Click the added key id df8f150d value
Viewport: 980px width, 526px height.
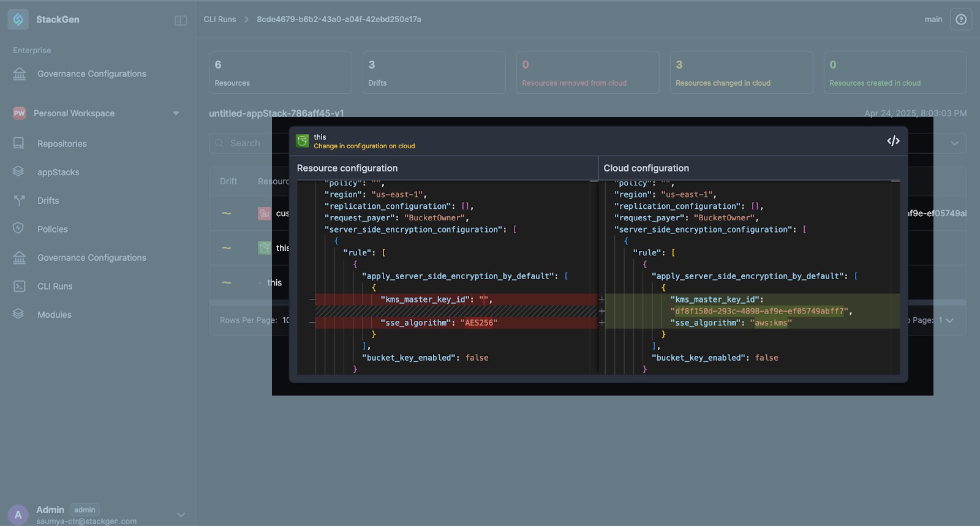pyautogui.click(x=759, y=311)
